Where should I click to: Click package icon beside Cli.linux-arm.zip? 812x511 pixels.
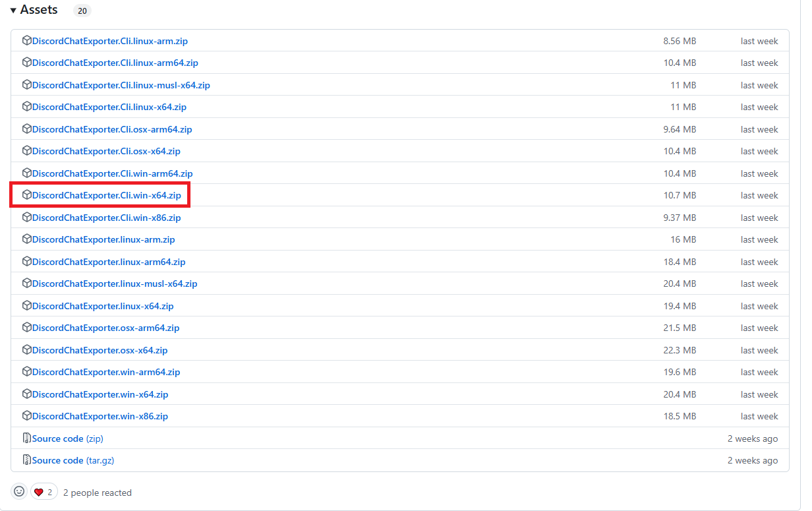(27, 40)
